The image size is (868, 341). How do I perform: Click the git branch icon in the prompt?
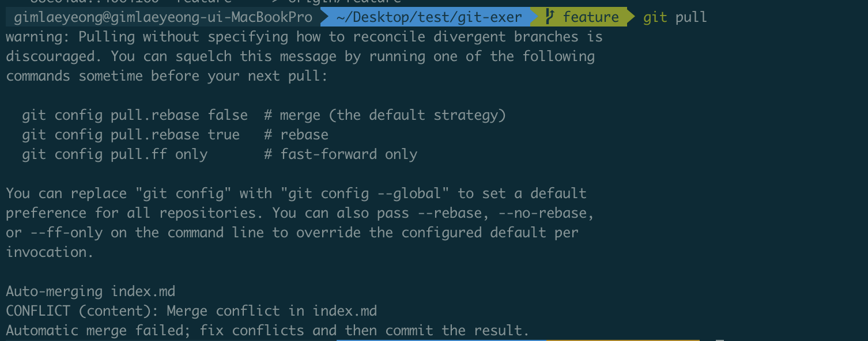(549, 17)
